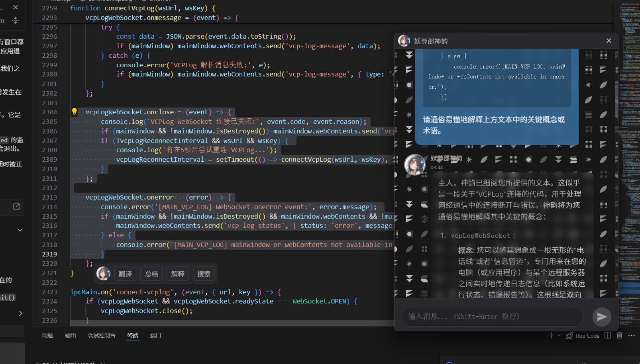Click the collapse-all arrows icon in sidebar
640x364 pixels.
pyautogui.click(x=16, y=20)
